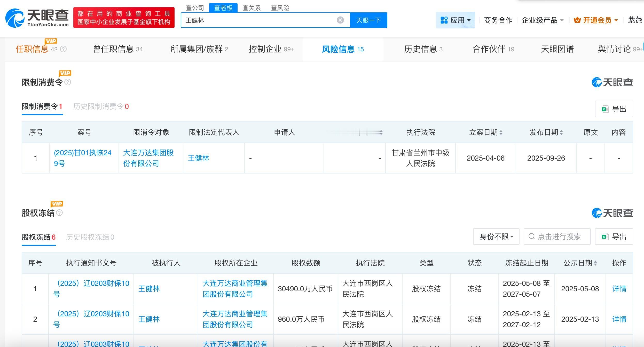Open 王健林 link in 限制法定代表人 column
The width and height of the screenshot is (644, 347).
point(198,158)
